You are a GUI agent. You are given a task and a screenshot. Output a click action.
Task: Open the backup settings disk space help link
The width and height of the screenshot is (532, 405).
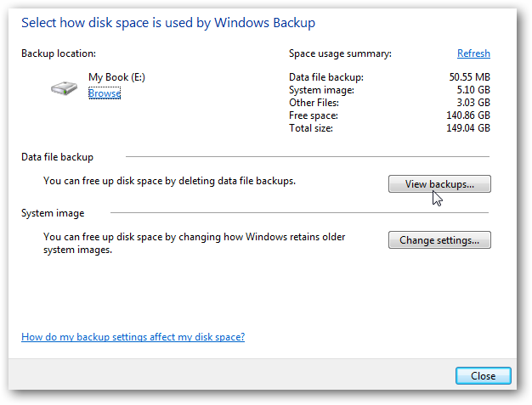click(133, 337)
